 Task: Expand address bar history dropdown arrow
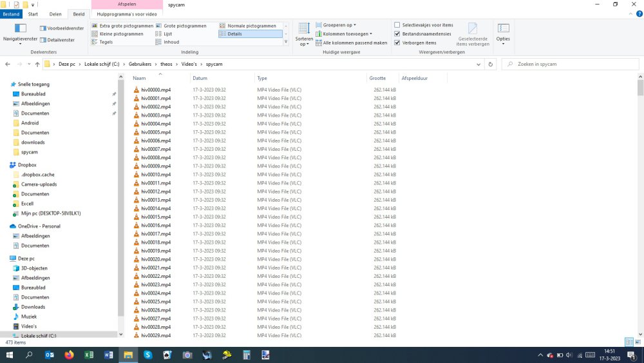478,64
